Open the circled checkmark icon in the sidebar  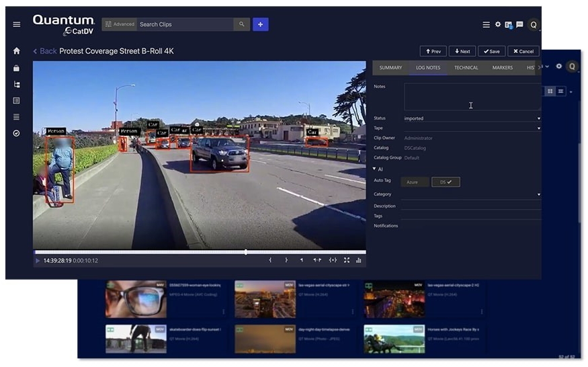[17, 133]
